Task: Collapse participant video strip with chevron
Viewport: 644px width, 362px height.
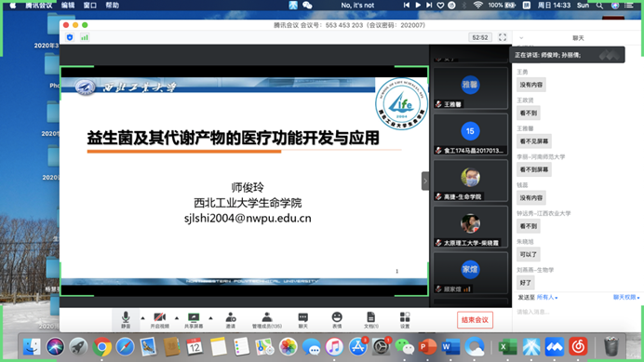Action: tap(425, 181)
